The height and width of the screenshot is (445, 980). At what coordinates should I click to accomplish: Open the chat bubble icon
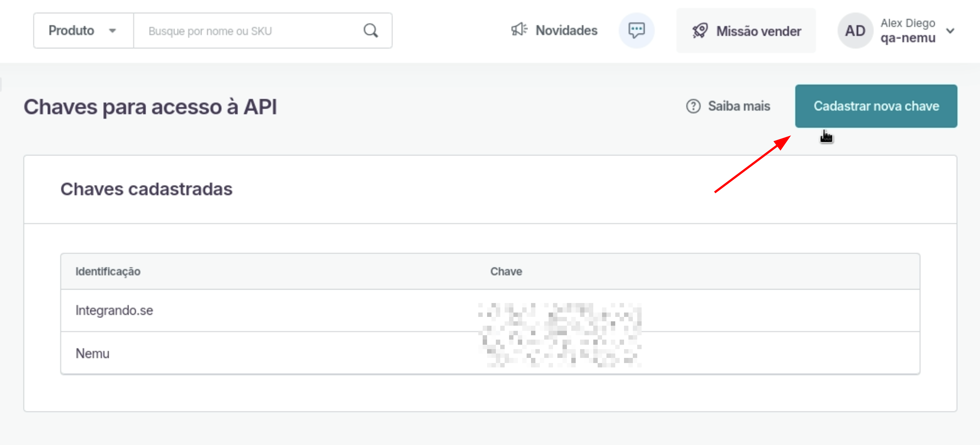click(636, 30)
